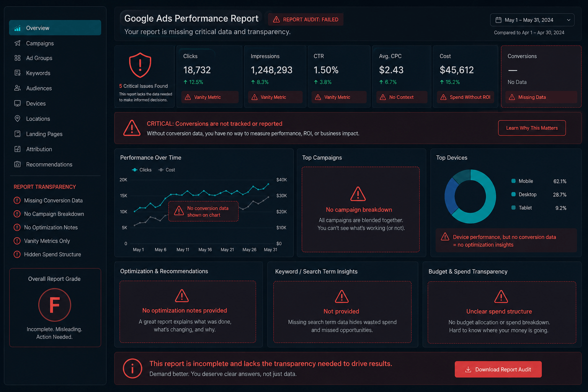
Task: Click the Campaigns paper-plane icon
Action: [17, 43]
